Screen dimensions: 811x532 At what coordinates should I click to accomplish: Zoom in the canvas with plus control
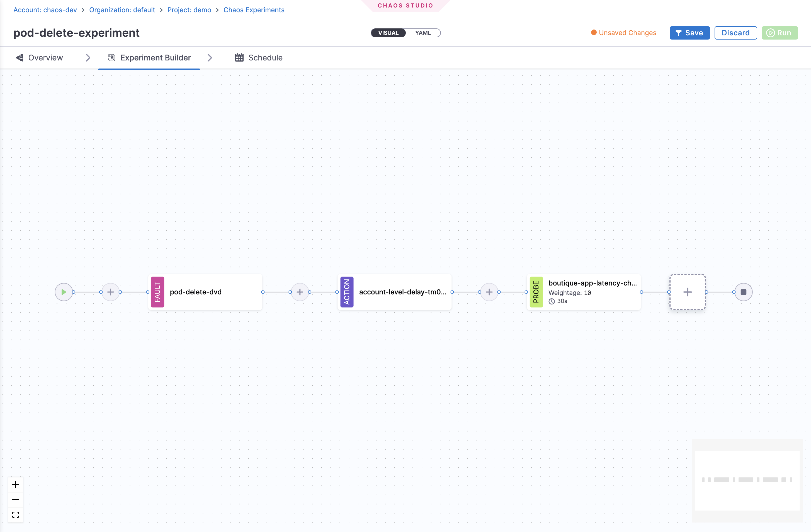pos(15,484)
